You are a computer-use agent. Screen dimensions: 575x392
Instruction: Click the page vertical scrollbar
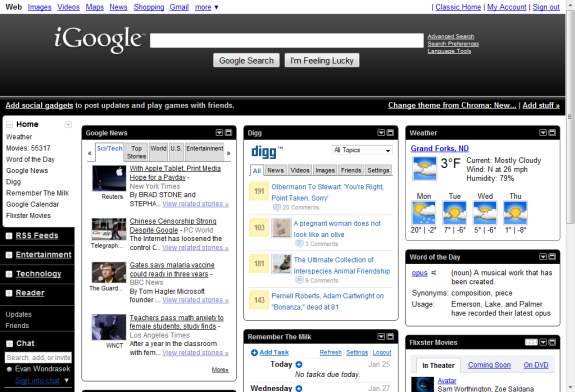(570, 117)
